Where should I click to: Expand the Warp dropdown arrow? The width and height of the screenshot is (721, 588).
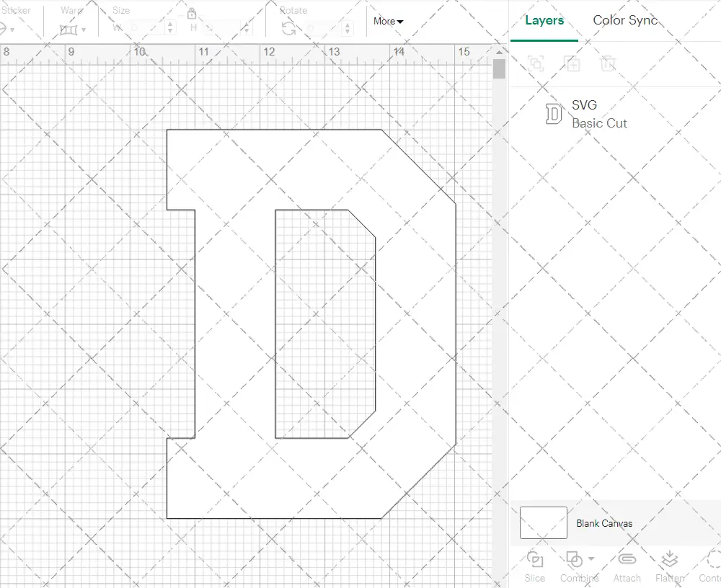84,30
